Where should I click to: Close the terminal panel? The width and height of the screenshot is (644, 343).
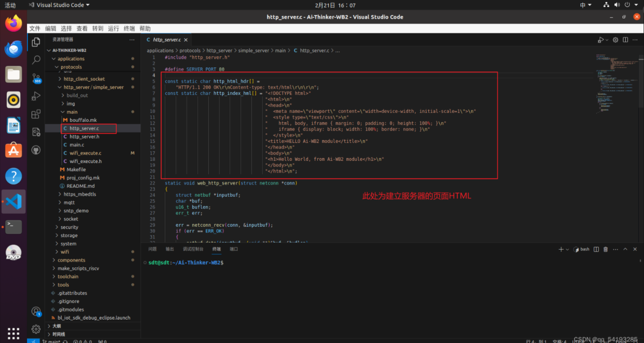coord(635,249)
